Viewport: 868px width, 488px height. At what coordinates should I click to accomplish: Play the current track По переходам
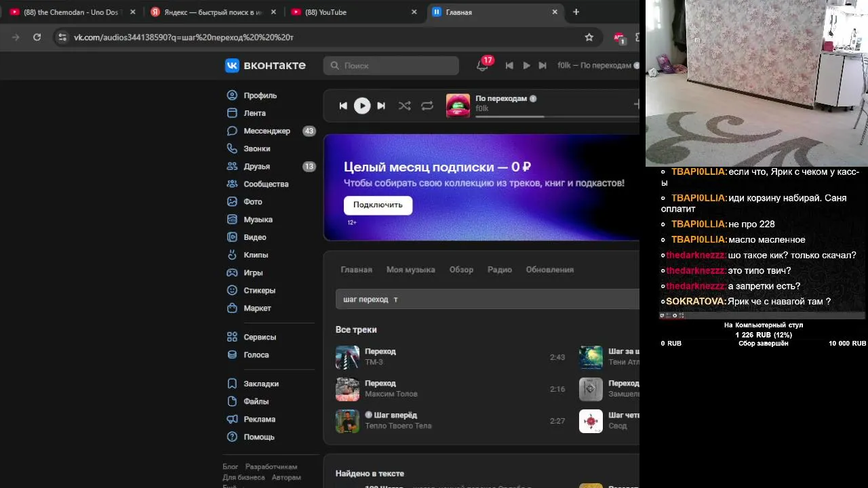362,106
